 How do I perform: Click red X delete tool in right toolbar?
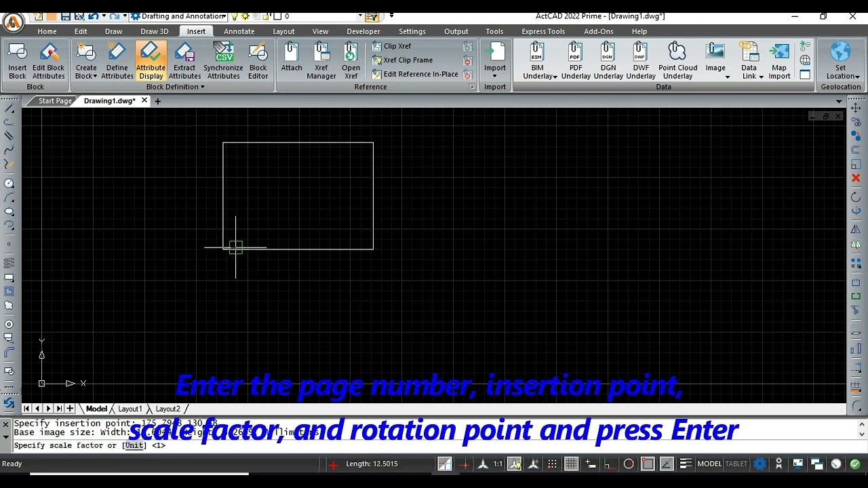point(856,178)
